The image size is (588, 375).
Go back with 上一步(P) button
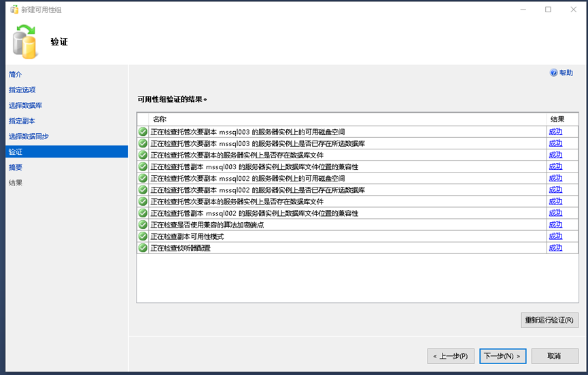click(x=451, y=356)
